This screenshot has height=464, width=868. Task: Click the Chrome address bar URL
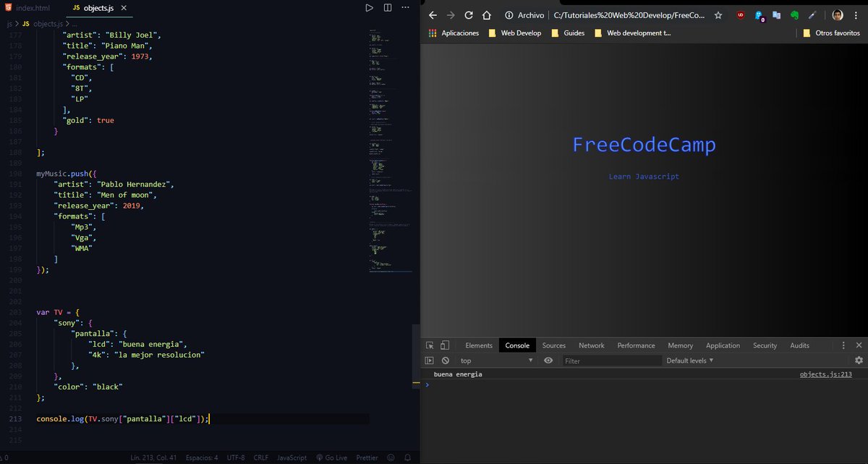628,14
